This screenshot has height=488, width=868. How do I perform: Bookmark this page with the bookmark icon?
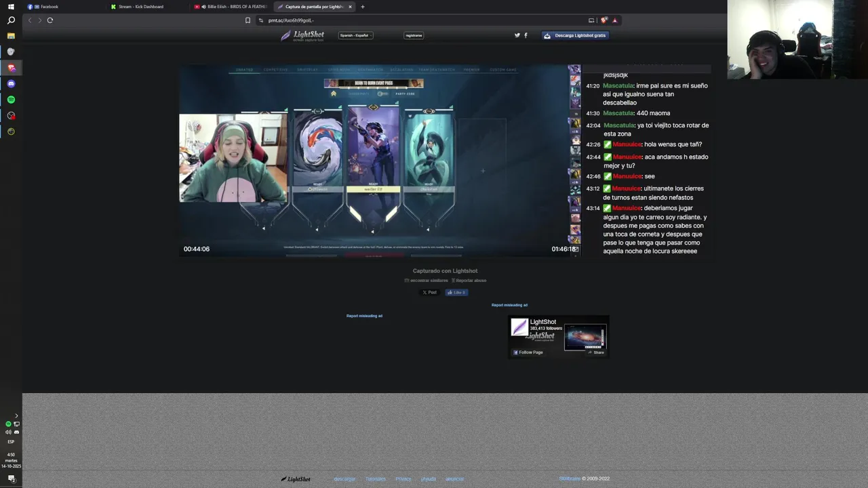pos(248,20)
